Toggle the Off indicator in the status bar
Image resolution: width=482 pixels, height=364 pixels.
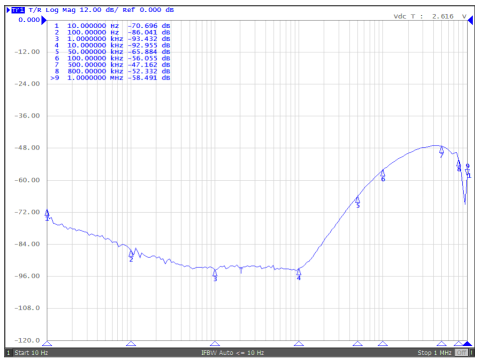tap(462, 353)
